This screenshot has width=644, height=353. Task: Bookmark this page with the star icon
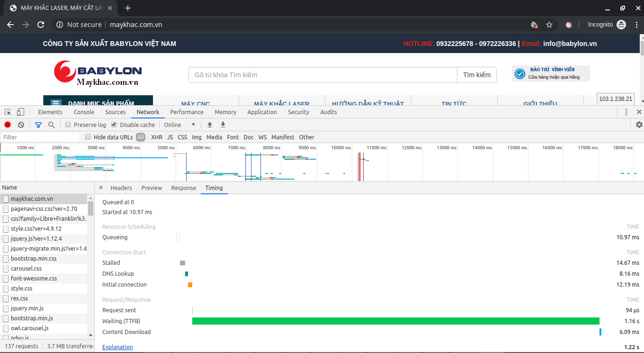[549, 25]
